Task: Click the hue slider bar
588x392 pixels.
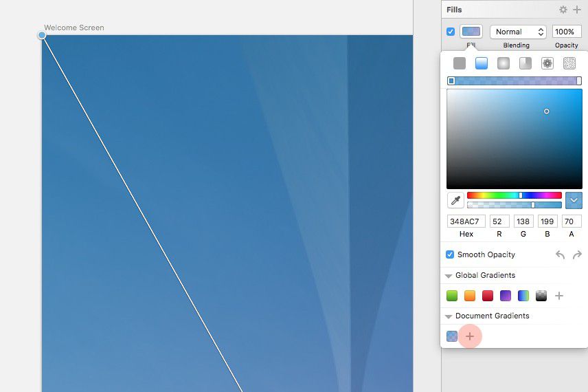Action: pos(514,195)
